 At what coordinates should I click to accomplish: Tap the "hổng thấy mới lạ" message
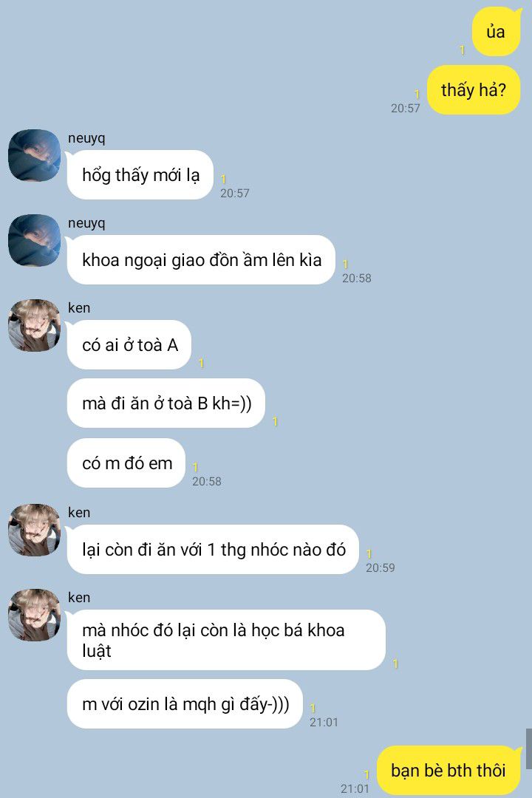coord(140,174)
